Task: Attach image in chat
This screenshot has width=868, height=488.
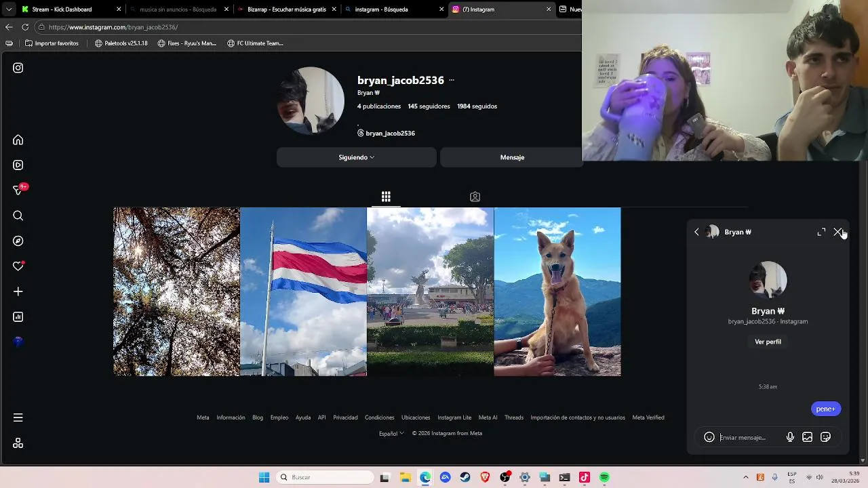Action: (807, 437)
